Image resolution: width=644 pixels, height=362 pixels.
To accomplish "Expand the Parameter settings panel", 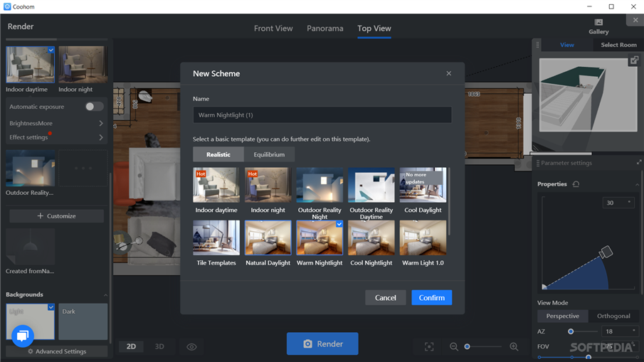I will (638, 163).
